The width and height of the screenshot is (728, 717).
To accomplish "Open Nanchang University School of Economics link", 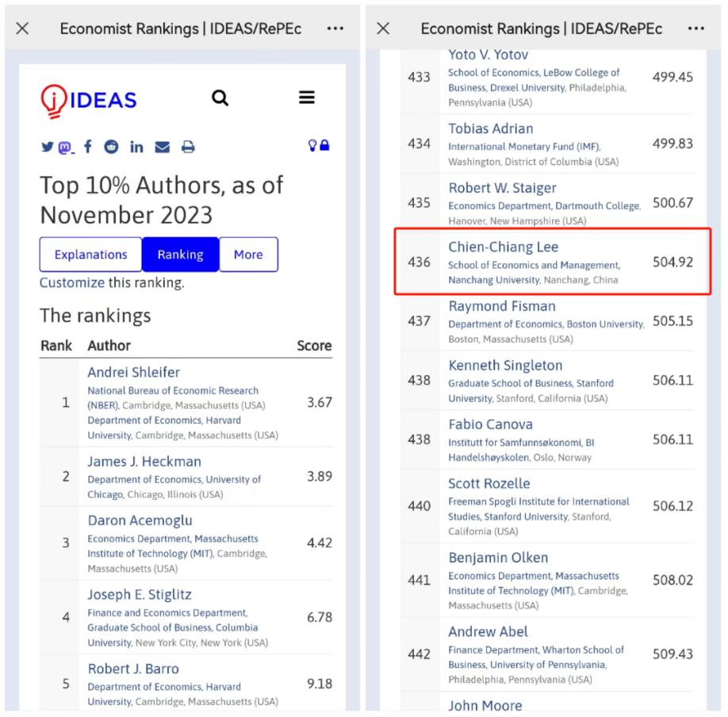I will [534, 272].
